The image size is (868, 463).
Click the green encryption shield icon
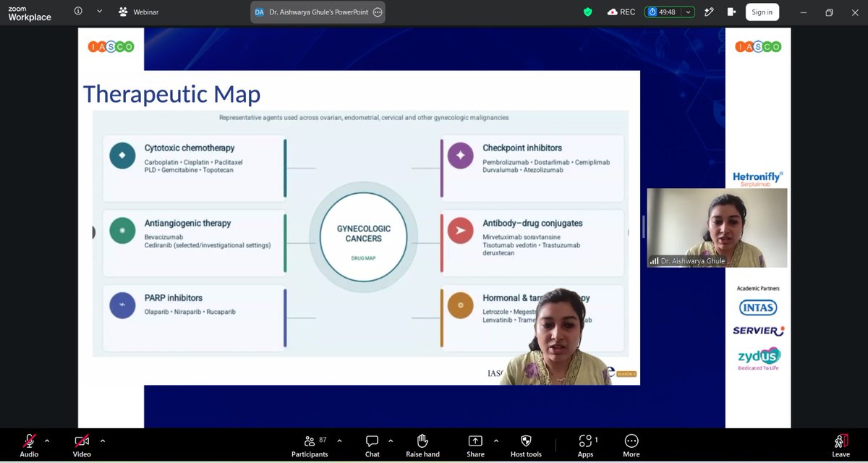588,12
